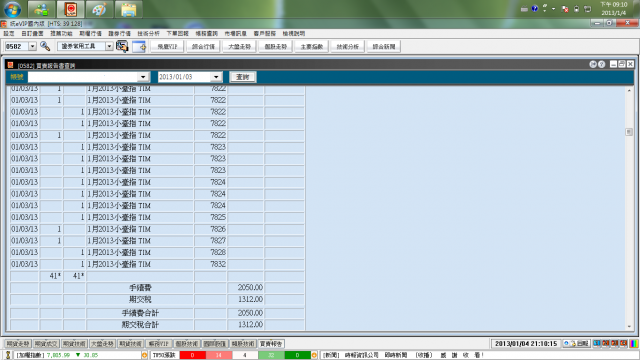Image resolution: width=640 pixels, height=360 pixels.
Task: Switch to the 買賣報告 bottom tab
Action: coord(271,344)
